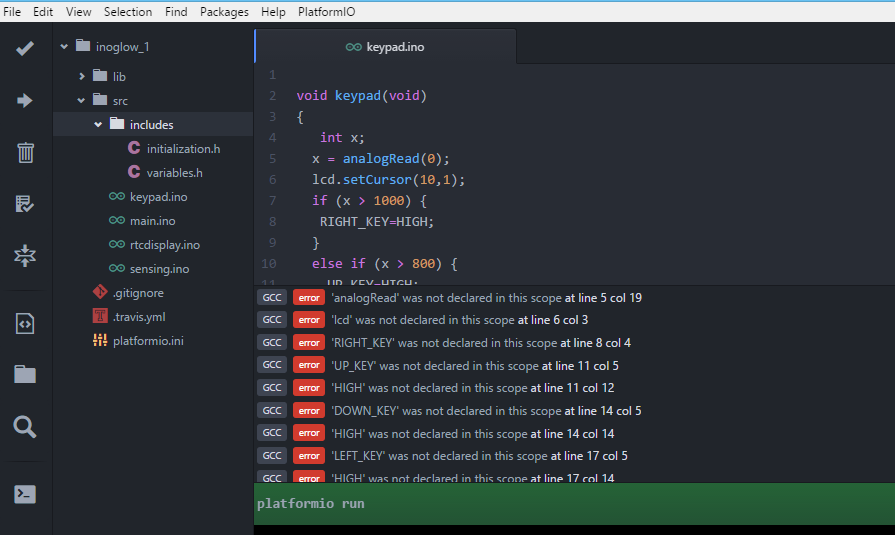Open the Initialize project file-code icon
Image resolution: width=895 pixels, height=535 pixels.
click(x=25, y=323)
